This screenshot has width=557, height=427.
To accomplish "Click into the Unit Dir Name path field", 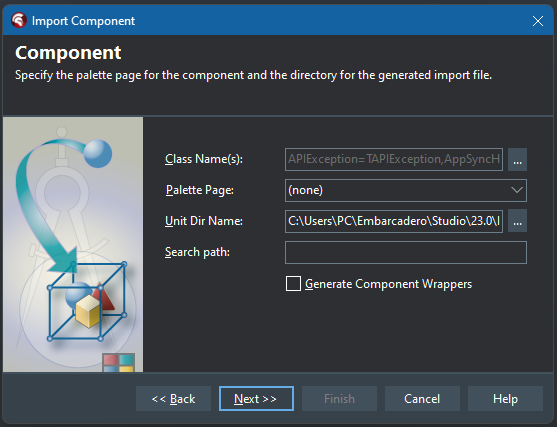I will pos(394,221).
